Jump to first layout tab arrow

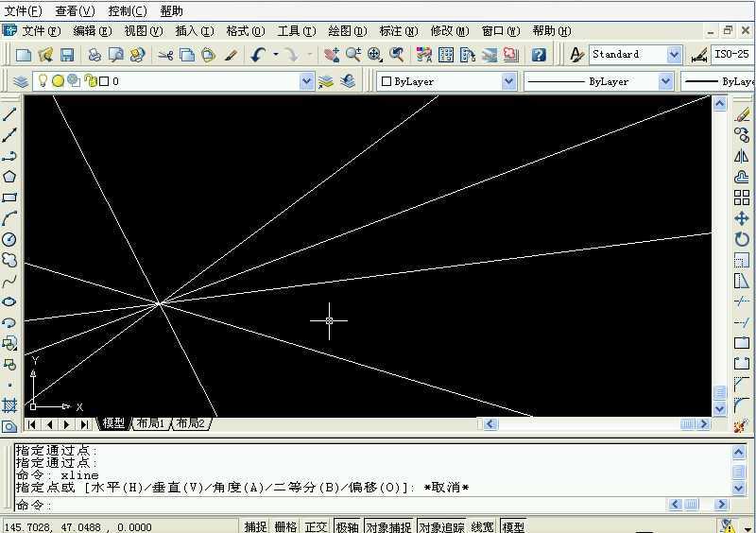pyautogui.click(x=32, y=424)
